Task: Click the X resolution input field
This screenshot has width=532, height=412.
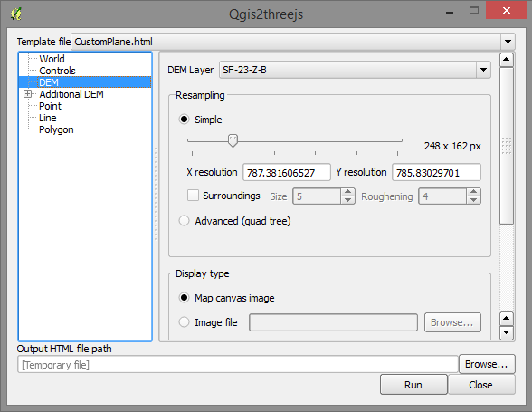Action: point(286,172)
